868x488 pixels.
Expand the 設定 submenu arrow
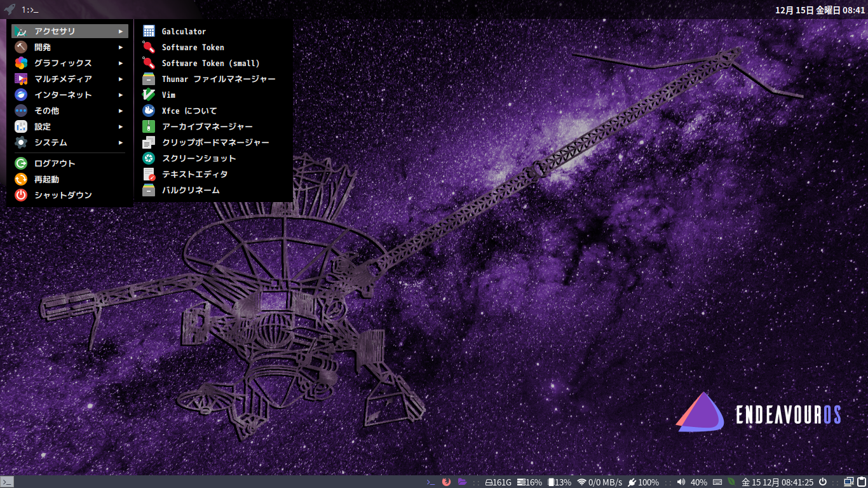click(121, 126)
